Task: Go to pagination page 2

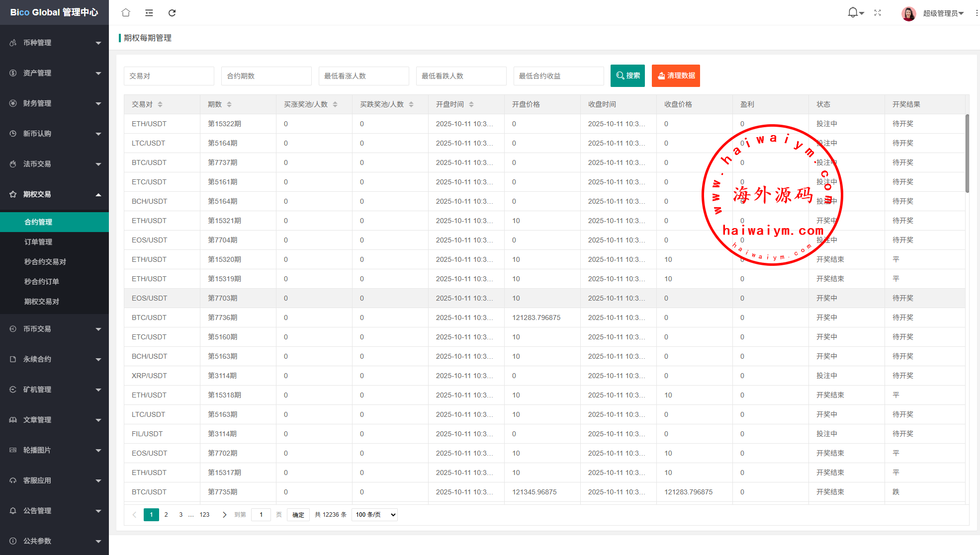Action: (166, 515)
